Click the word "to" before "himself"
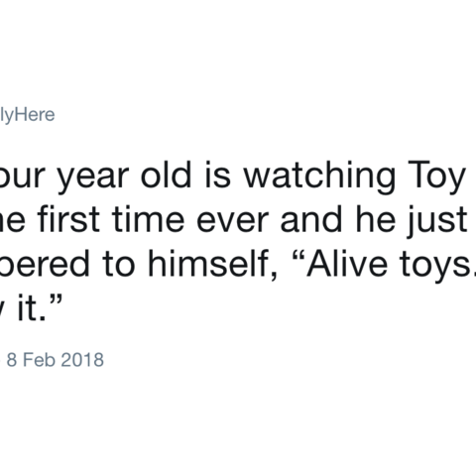The width and height of the screenshot is (476, 476). coord(119,265)
